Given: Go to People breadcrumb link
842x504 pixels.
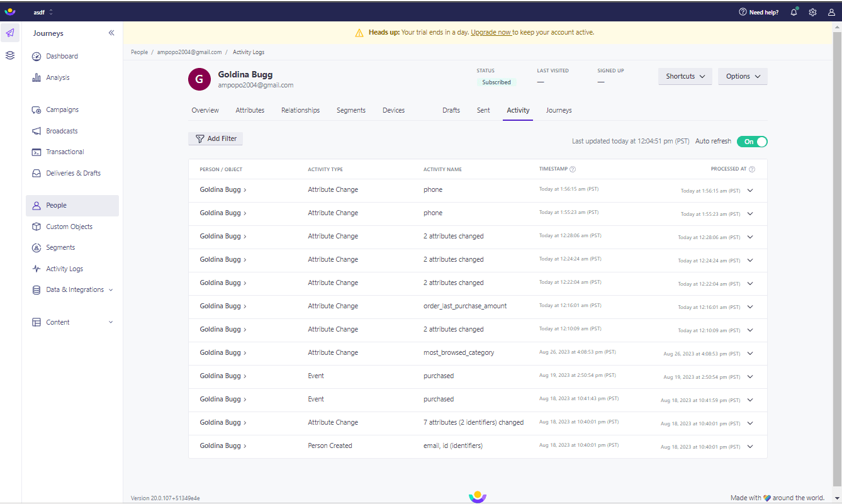Looking at the screenshot, I should (x=139, y=52).
